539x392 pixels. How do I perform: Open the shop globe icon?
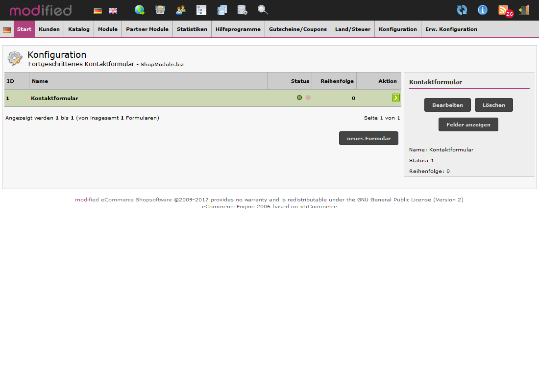pyautogui.click(x=140, y=10)
